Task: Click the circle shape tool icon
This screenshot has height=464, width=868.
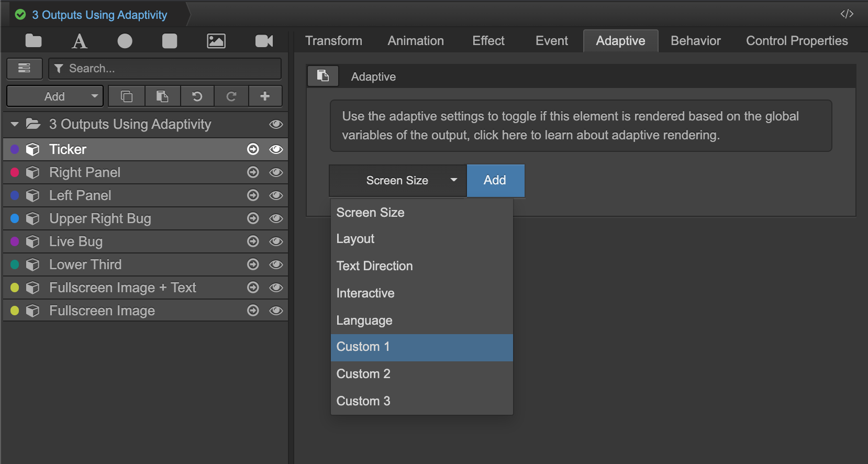Action: 125,41
